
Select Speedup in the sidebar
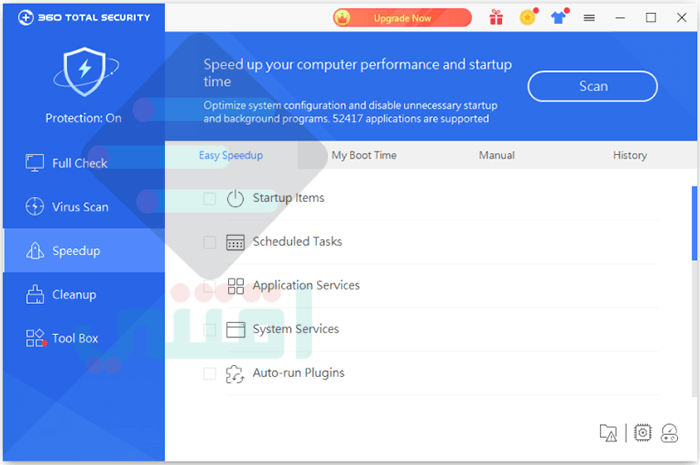click(x=84, y=250)
